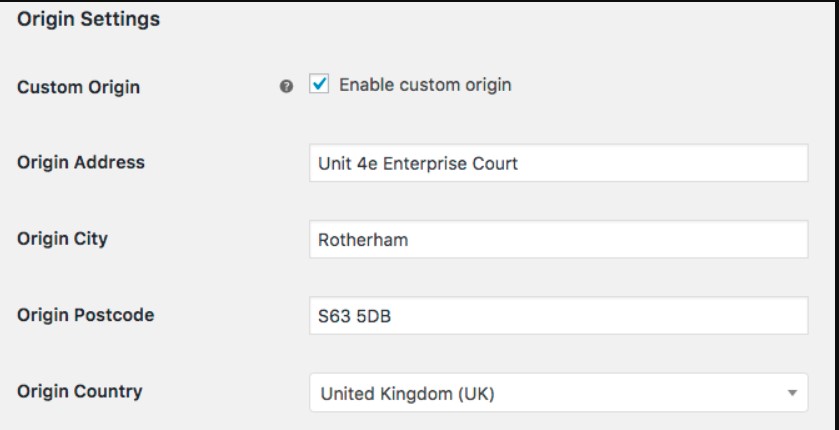This screenshot has height=430, width=839.
Task: Untick the Enable custom origin checkbox
Action: coord(319,85)
